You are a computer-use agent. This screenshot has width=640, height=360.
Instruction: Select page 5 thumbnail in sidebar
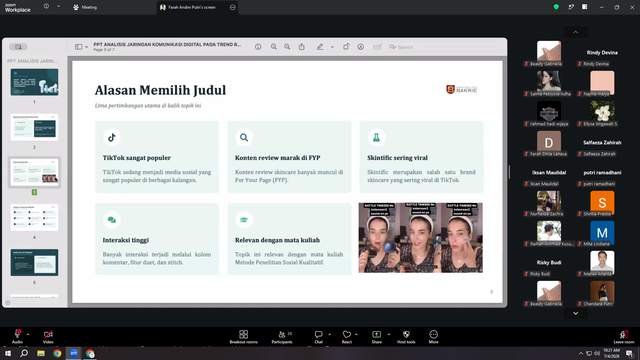(x=34, y=262)
